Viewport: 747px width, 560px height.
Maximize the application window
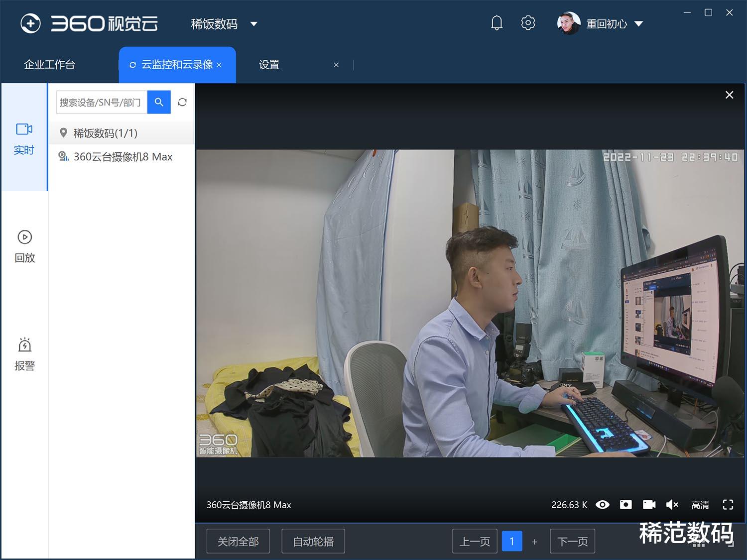[x=708, y=12]
